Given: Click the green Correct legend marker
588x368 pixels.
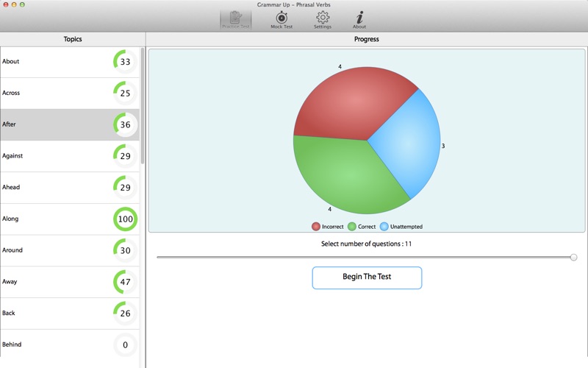Looking at the screenshot, I should pyautogui.click(x=352, y=227).
